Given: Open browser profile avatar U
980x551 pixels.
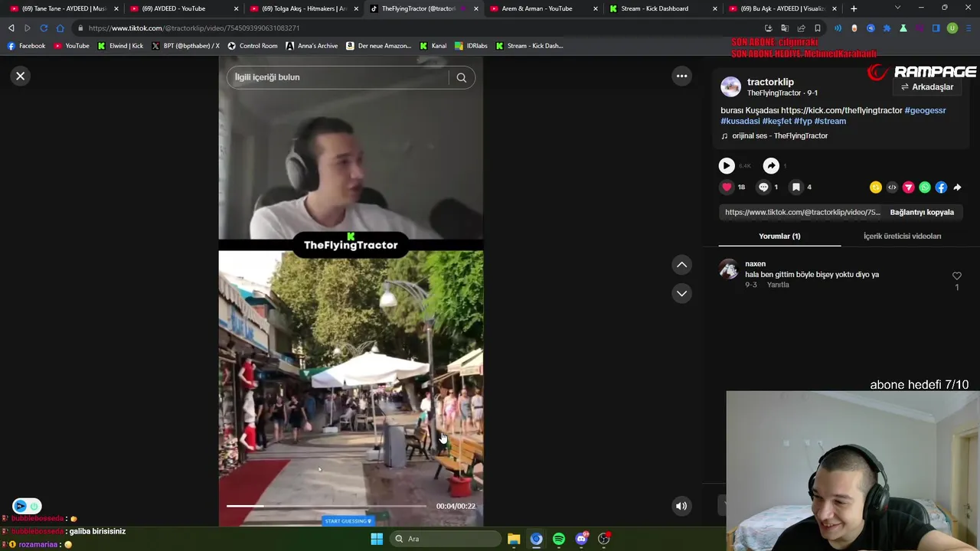Looking at the screenshot, I should tap(952, 28).
